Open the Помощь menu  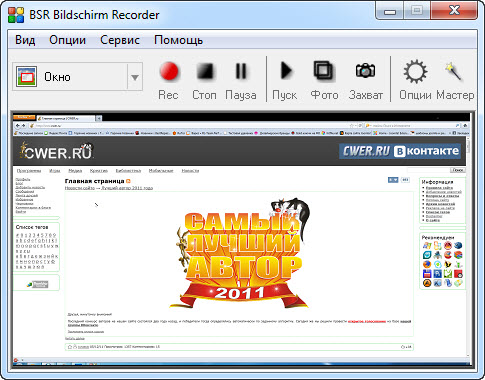click(x=178, y=40)
